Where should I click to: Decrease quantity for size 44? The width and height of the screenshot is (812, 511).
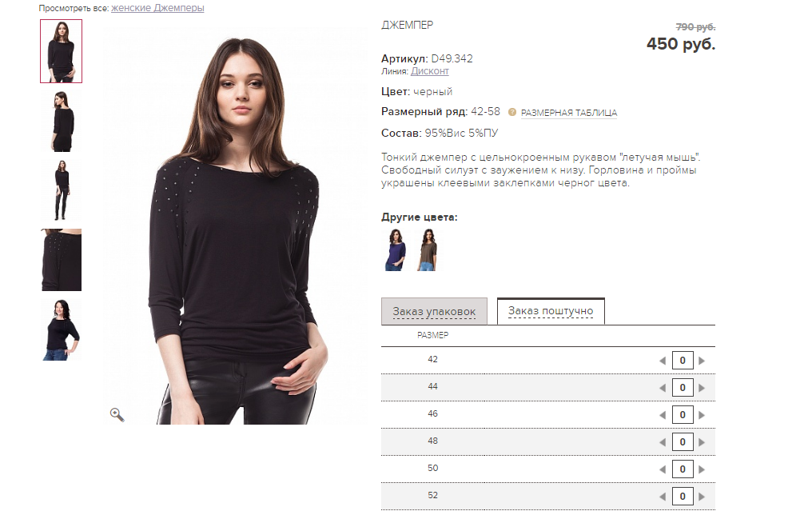[x=663, y=388]
